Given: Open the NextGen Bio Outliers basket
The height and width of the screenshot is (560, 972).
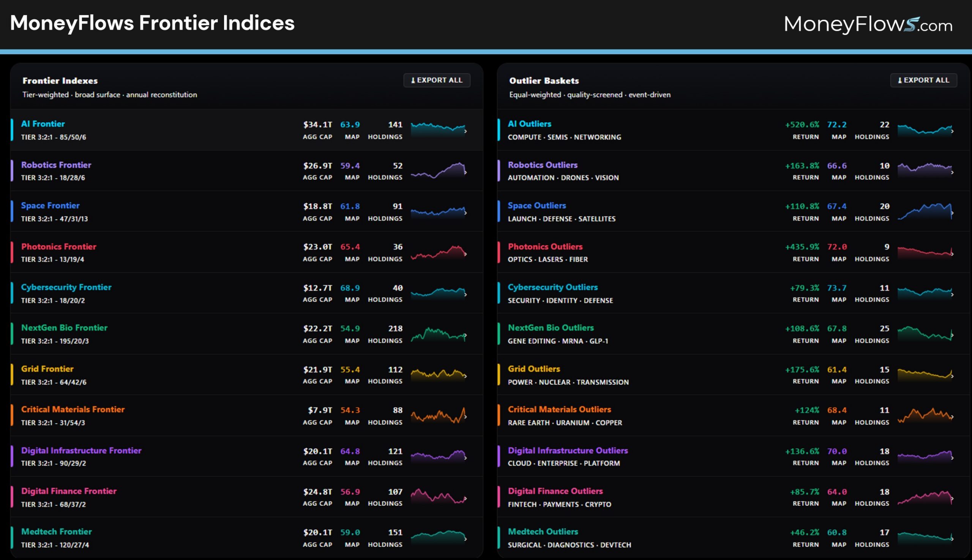Looking at the screenshot, I should (x=734, y=334).
